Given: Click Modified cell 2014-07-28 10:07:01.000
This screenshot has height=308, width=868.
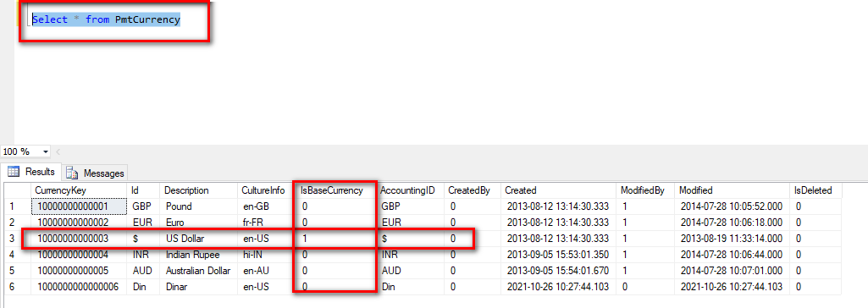Looking at the screenshot, I should click(733, 271).
